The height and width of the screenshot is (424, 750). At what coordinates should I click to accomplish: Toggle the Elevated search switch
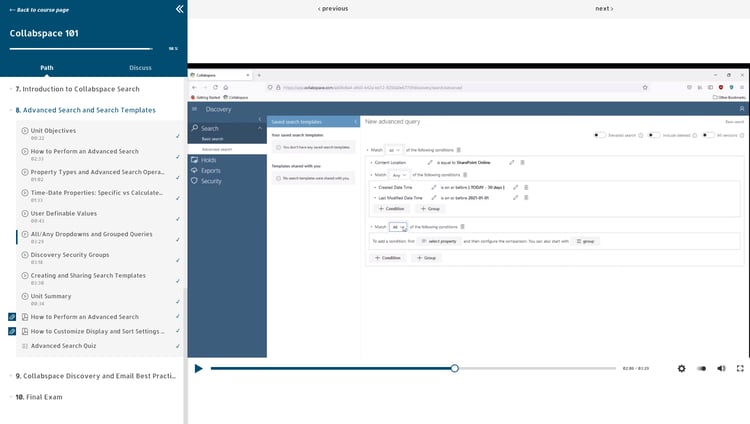pos(599,134)
